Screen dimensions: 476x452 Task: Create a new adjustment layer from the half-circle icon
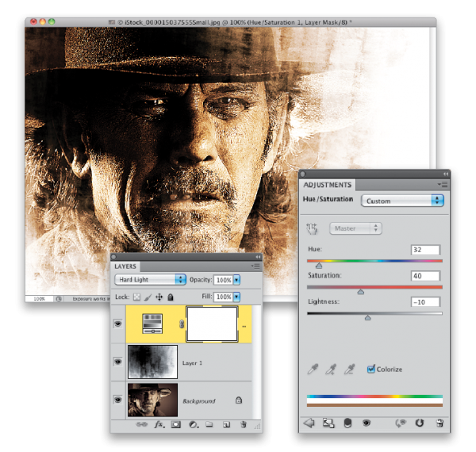point(192,425)
